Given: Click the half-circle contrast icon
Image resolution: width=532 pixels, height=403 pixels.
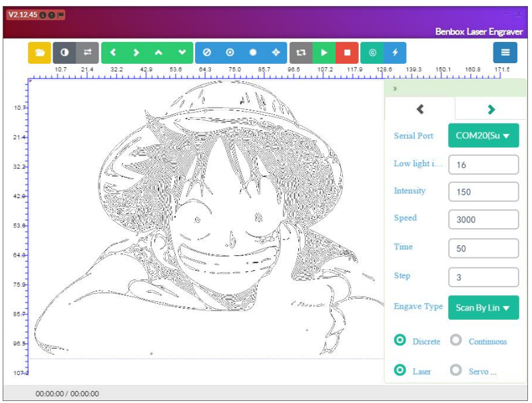Looking at the screenshot, I should 64,53.
